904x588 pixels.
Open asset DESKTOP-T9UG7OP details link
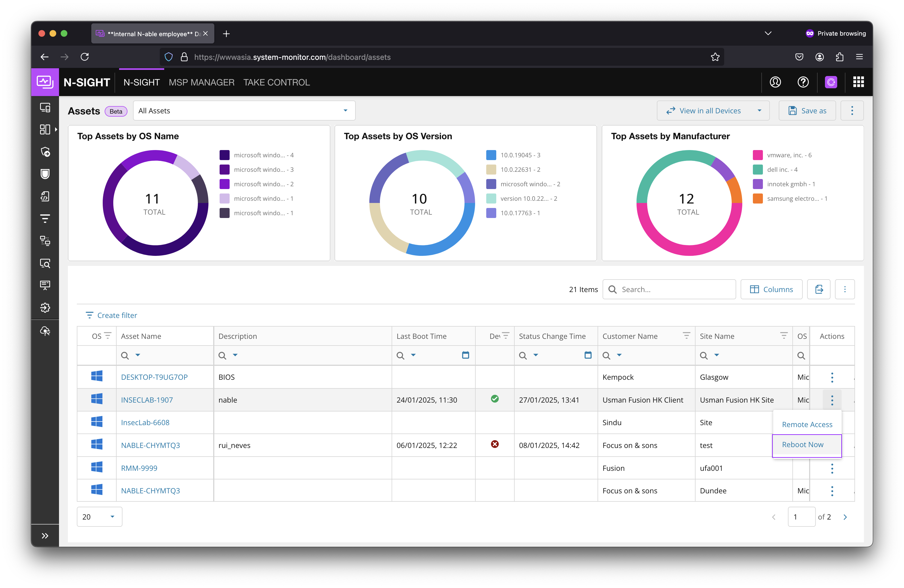(154, 377)
